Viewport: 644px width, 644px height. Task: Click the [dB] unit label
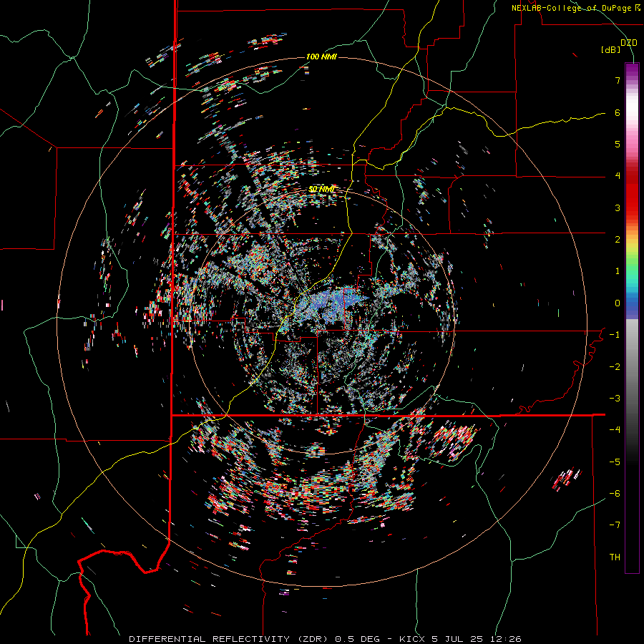click(611, 50)
